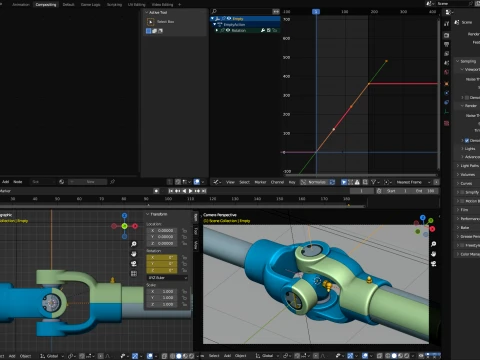The width and height of the screenshot is (480, 360).
Task: Click the graph editor type icon
Action: click(216, 182)
